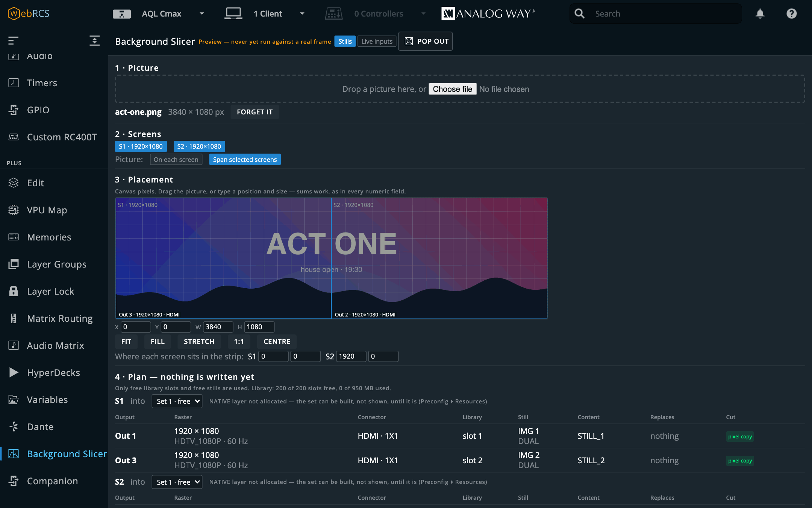This screenshot has height=508, width=812.
Task: Click the Timers sidebar icon
Action: tap(14, 83)
